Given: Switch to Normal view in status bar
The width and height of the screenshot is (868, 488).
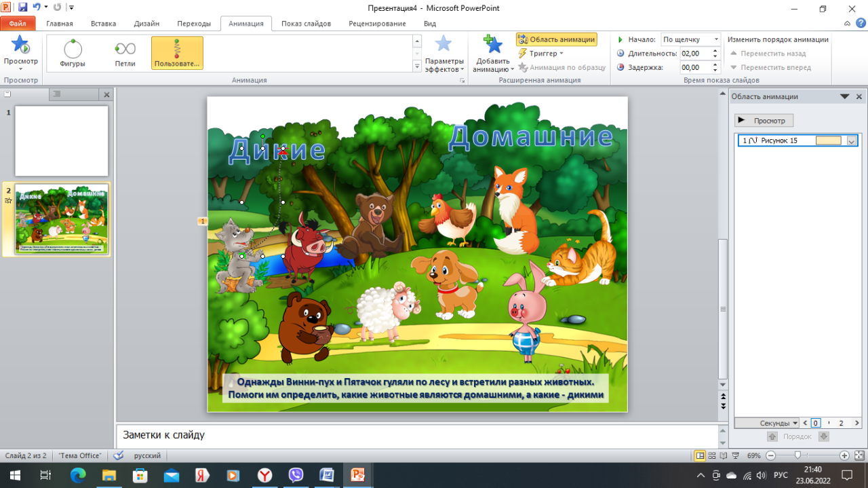Looking at the screenshot, I should click(x=700, y=455).
